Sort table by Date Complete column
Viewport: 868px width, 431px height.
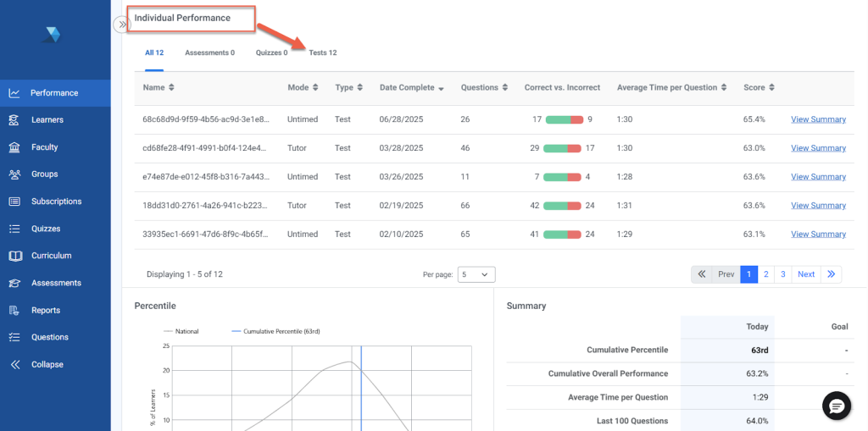click(412, 87)
